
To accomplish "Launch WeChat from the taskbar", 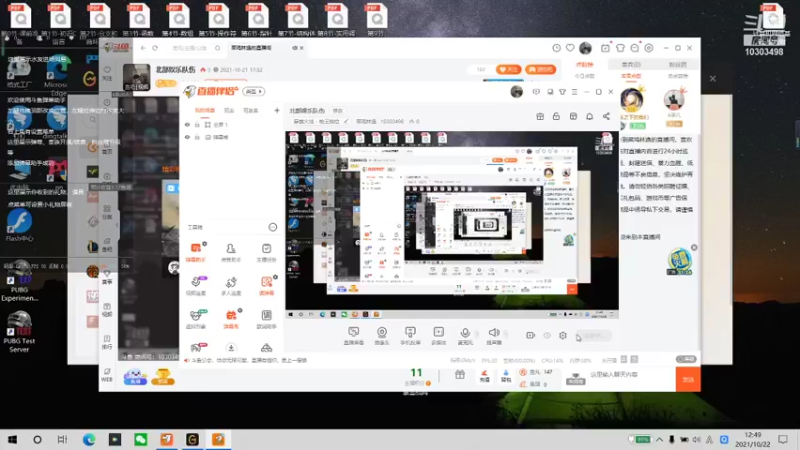I will [x=141, y=439].
